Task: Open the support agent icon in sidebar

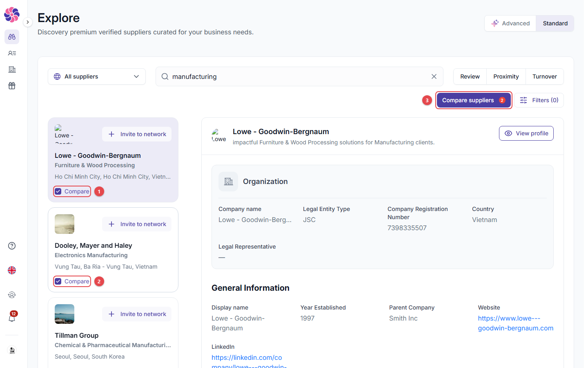Action: (12, 295)
